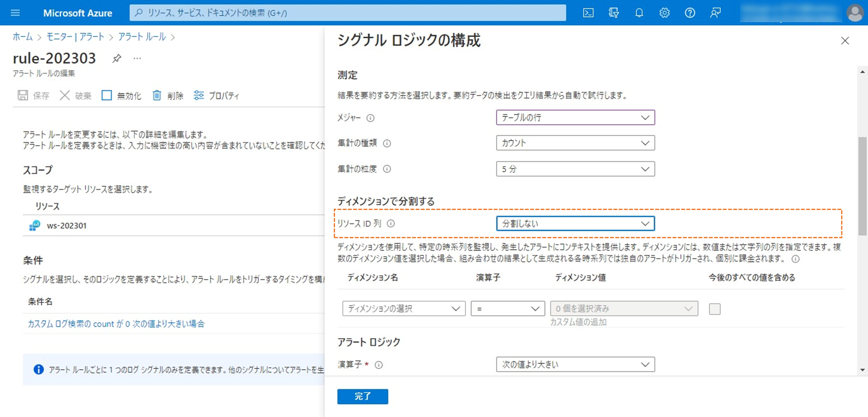Click the rule-202303 page title
The height and width of the screenshot is (417, 868).
54,58
